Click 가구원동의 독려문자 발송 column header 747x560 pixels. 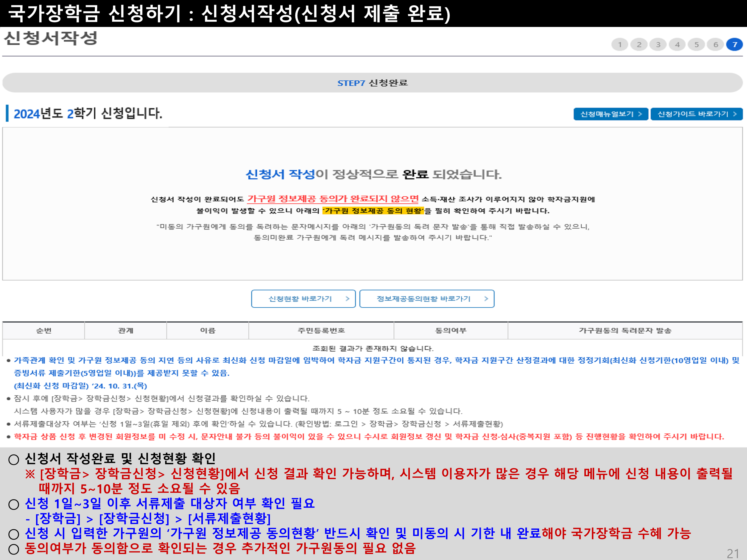625,331
